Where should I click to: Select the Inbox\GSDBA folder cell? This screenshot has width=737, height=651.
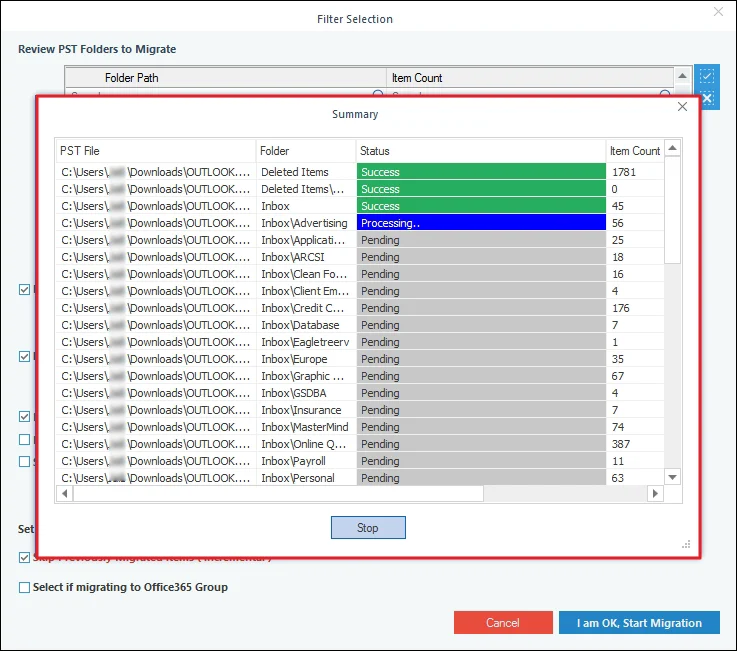[306, 393]
